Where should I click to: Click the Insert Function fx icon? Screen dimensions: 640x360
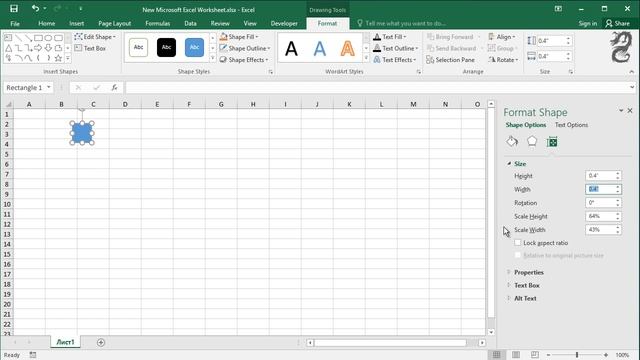[114, 87]
